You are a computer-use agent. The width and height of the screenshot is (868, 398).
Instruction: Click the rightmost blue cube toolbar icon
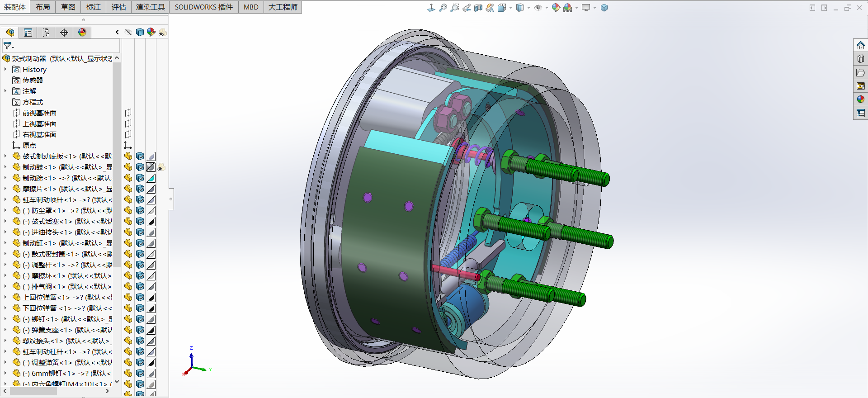[604, 8]
